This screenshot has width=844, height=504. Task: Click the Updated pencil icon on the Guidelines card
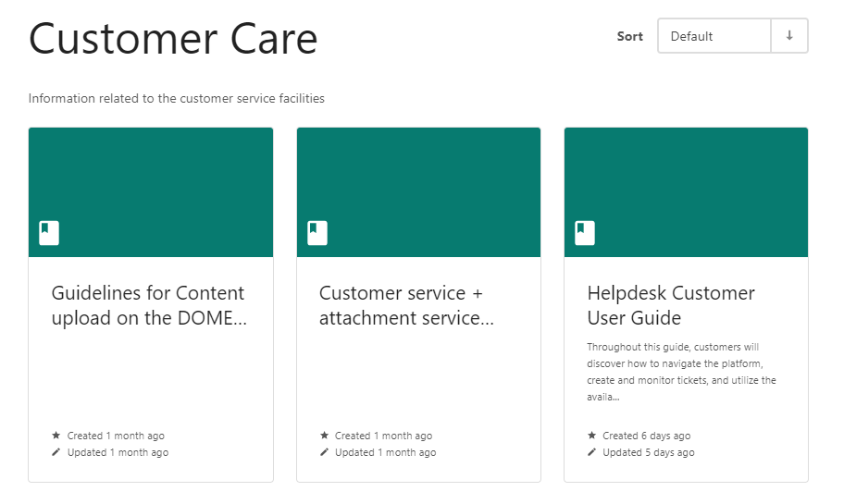56,452
